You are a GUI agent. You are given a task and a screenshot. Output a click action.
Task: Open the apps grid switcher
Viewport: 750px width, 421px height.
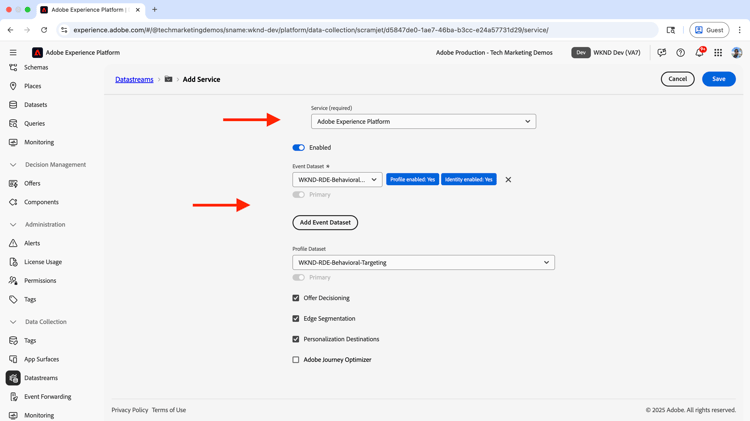718,53
